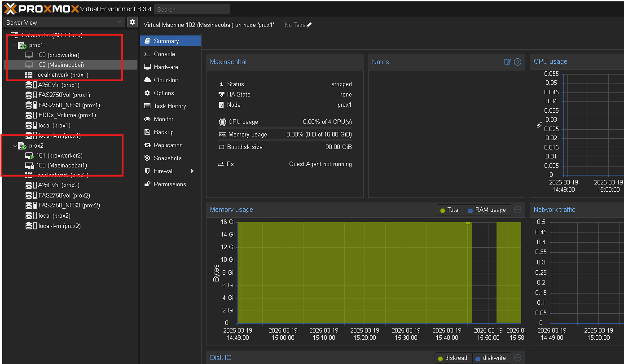Select FAS2750_NFS3 (prox2) storage
This screenshot has height=364, width=624.
69,206
